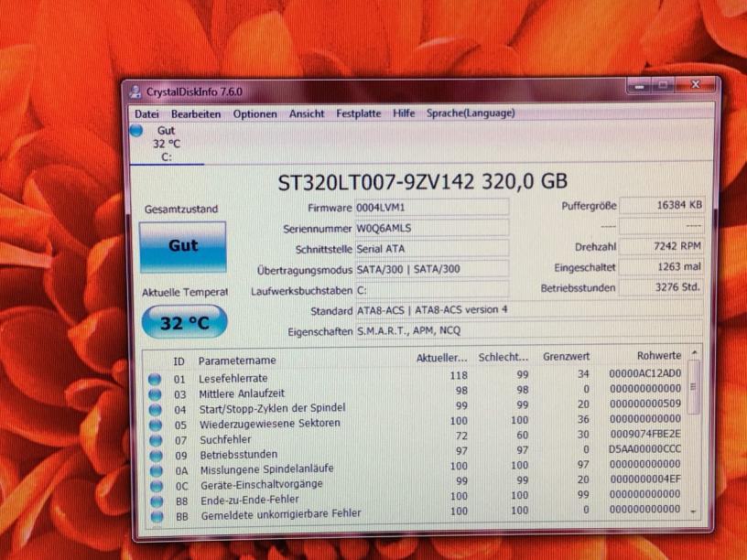This screenshot has height=560, width=747.
Task: Click status icon of 07 Suchfehler row
Action: click(156, 440)
